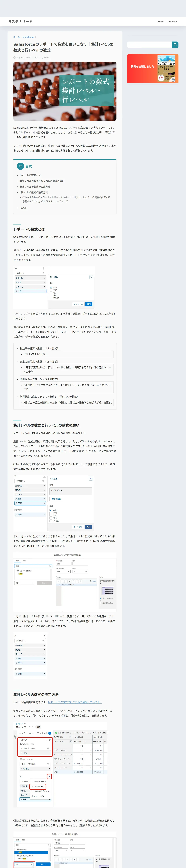Choose バケット列を追加 from the 列 menu
186x868 pixels.
[x=39, y=781]
